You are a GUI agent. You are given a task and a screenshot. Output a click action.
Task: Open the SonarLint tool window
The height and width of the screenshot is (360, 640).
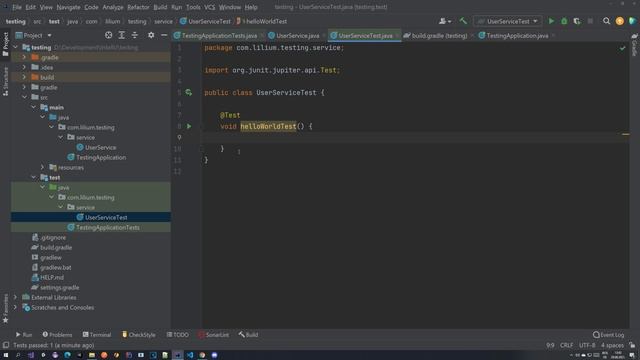click(x=213, y=335)
